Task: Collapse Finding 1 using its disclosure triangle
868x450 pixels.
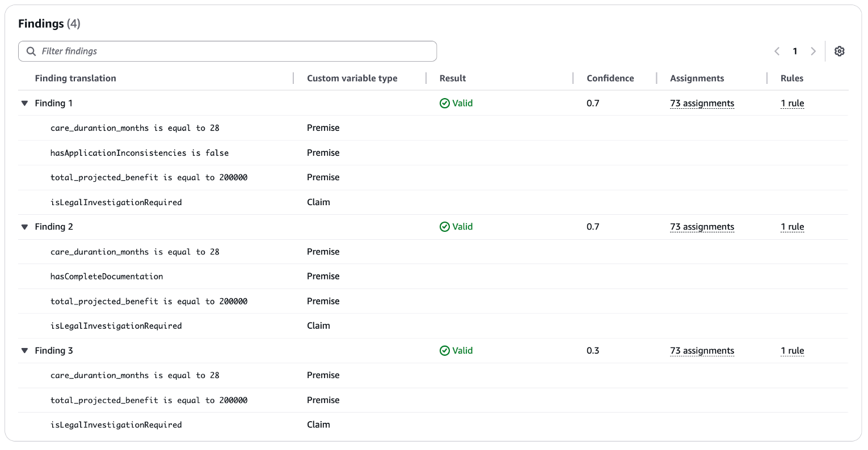Action: tap(24, 103)
